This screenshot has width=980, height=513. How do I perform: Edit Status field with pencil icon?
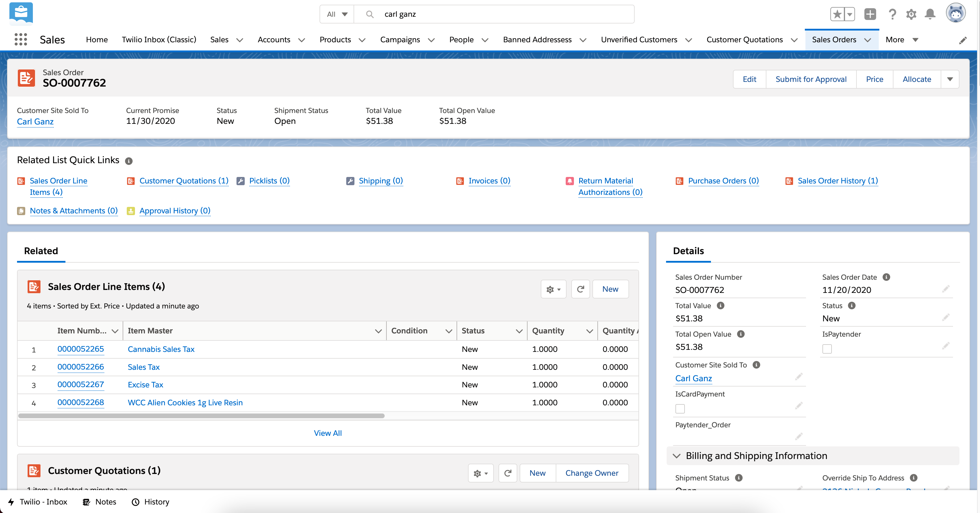[x=946, y=318]
